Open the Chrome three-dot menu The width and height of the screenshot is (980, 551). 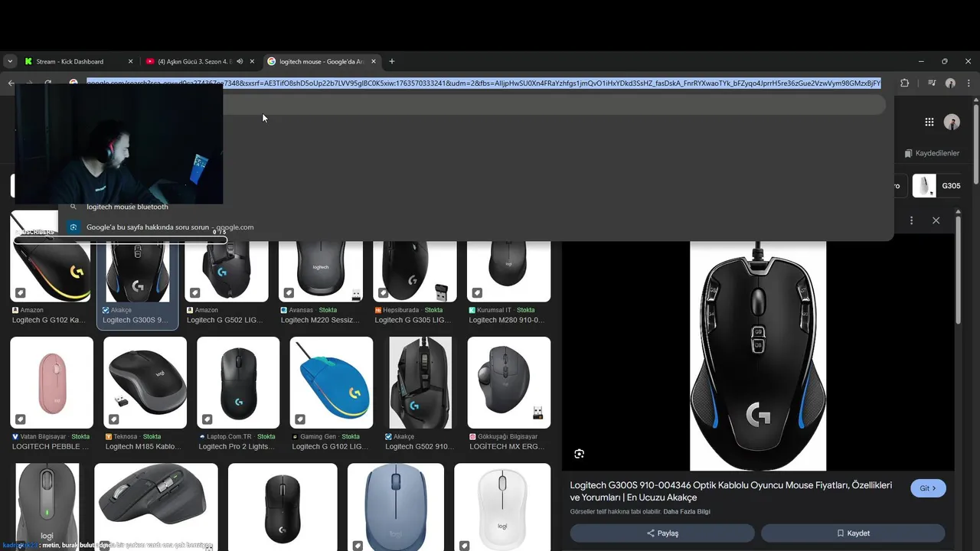(x=969, y=83)
